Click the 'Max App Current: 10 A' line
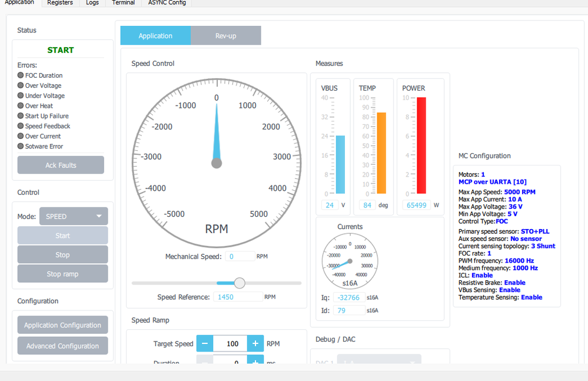The image size is (588, 381). 490,199
